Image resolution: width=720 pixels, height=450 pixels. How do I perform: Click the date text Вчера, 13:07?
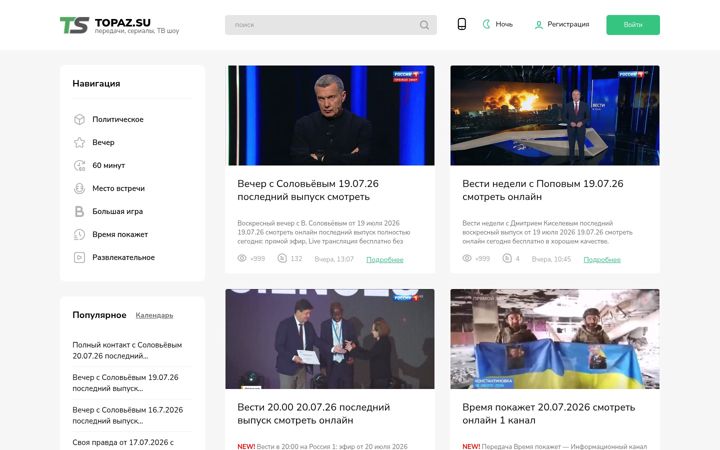coord(334,259)
